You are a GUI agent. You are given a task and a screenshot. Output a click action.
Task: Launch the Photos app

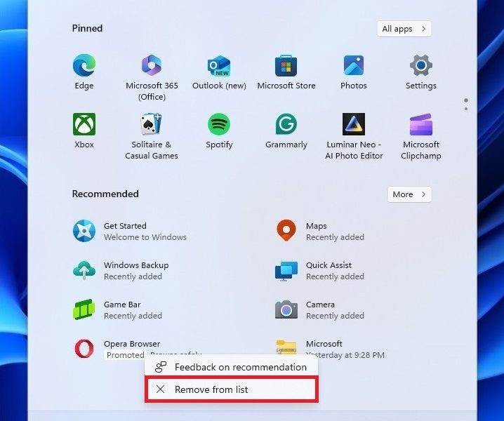coord(354,65)
